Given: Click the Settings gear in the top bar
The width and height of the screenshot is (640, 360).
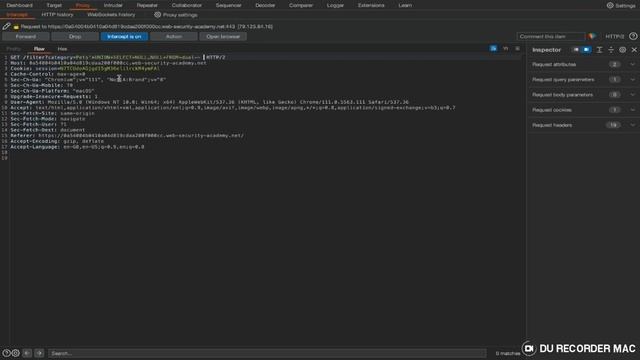Looking at the screenshot, I should [x=610, y=5].
